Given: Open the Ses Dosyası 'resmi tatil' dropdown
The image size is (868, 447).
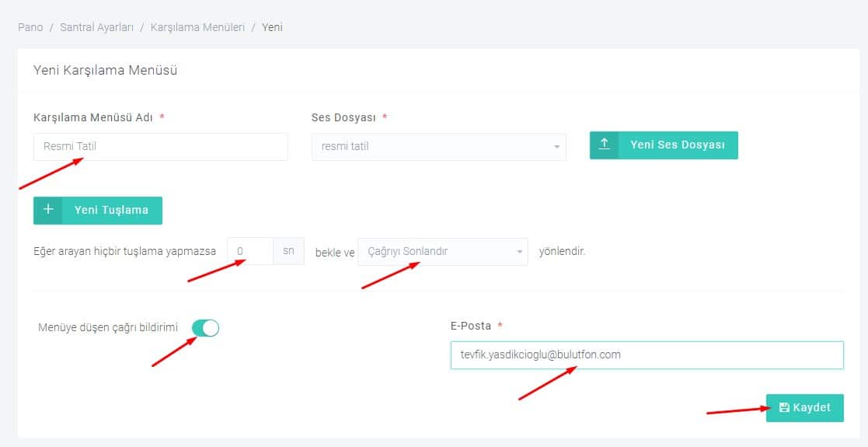Looking at the screenshot, I should point(431,146).
